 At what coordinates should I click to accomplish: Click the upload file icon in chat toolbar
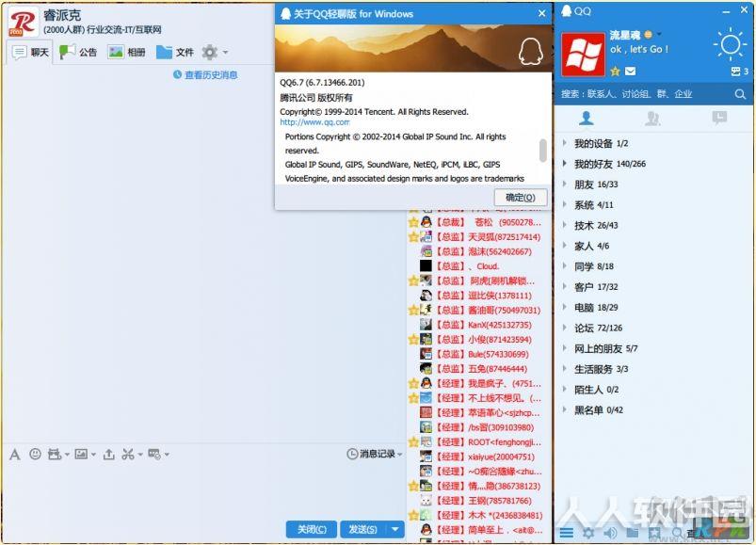pos(109,454)
